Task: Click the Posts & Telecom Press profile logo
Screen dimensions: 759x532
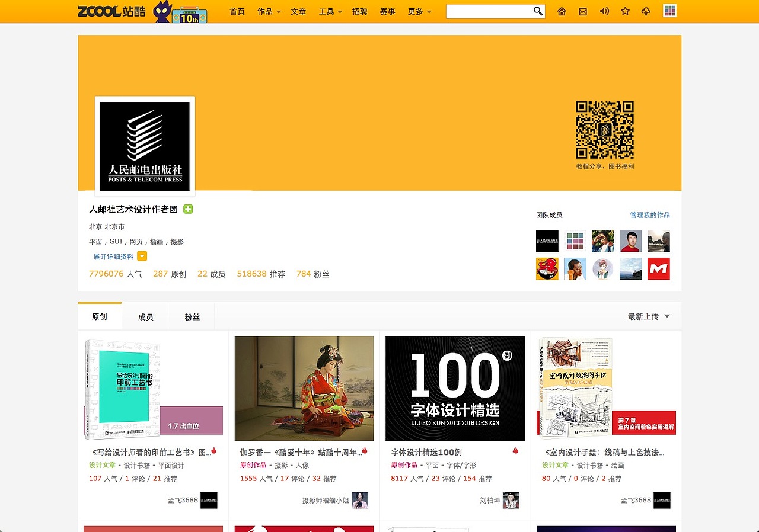Action: pos(145,146)
